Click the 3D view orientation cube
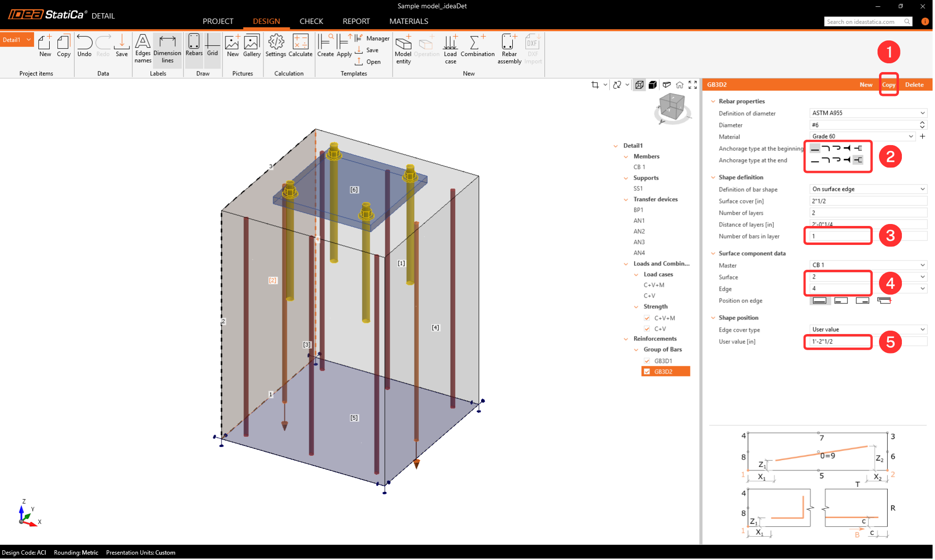 tap(672, 107)
